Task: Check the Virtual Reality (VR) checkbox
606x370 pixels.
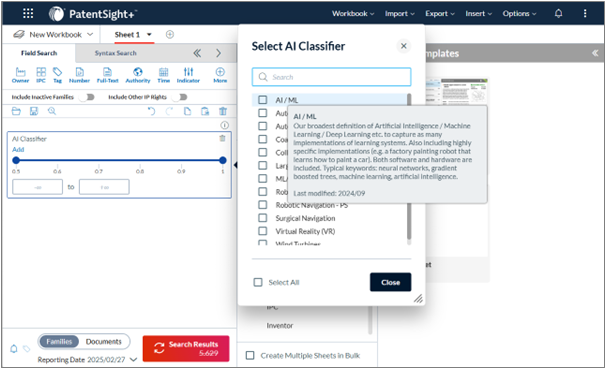Action: pyautogui.click(x=262, y=231)
